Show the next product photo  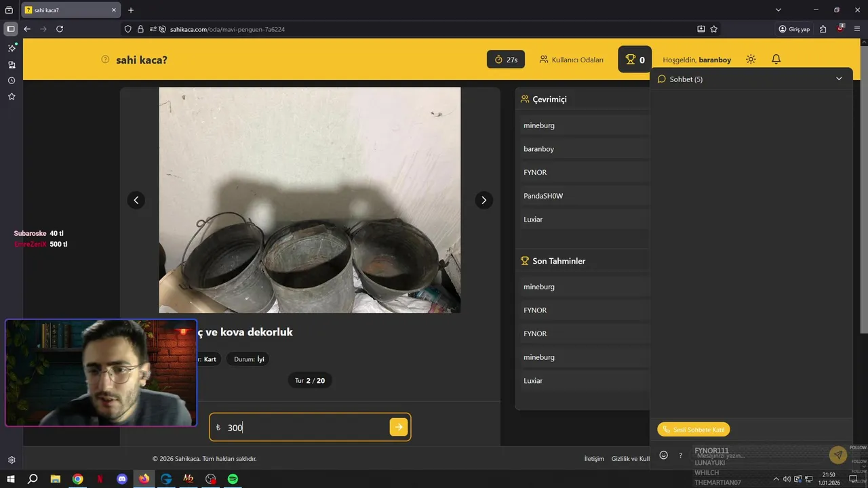484,200
